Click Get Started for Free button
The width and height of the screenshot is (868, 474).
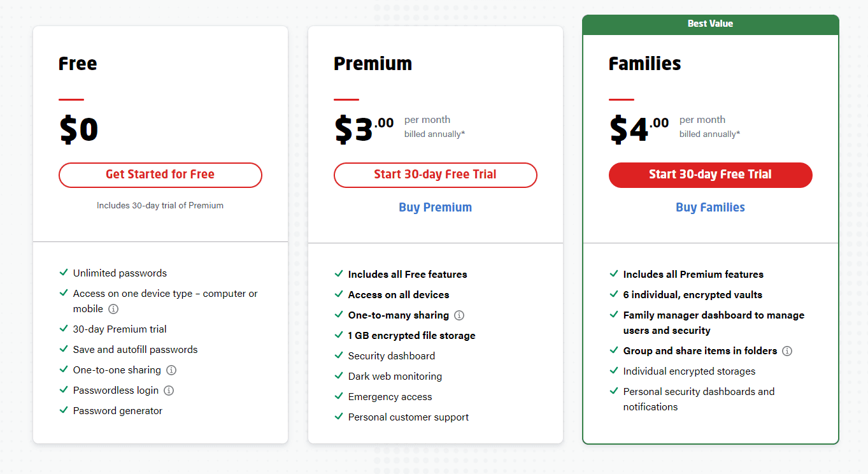pos(160,175)
